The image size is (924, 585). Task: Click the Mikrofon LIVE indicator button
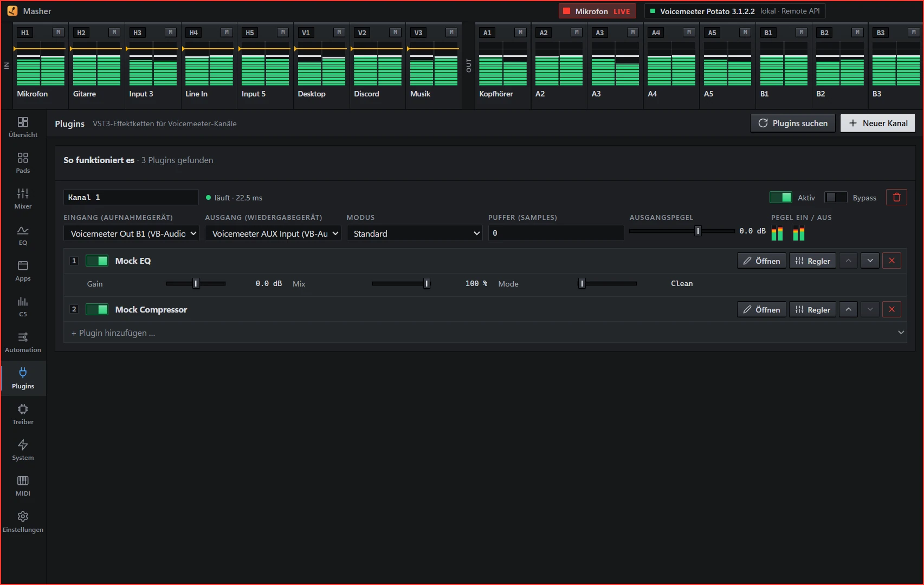596,11
